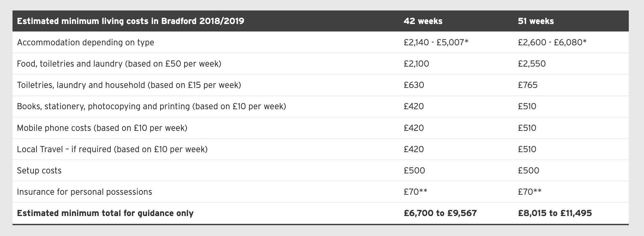Click the Insurance for personal possessions label
The height and width of the screenshot is (236, 644).
(x=84, y=192)
